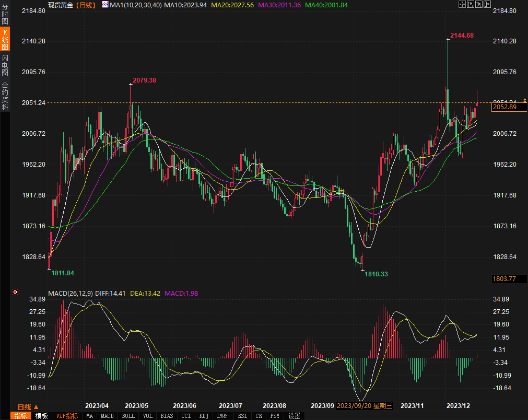Click the export panel arrow icon
Viewport: 528px width, 420px height.
click(x=487, y=4)
